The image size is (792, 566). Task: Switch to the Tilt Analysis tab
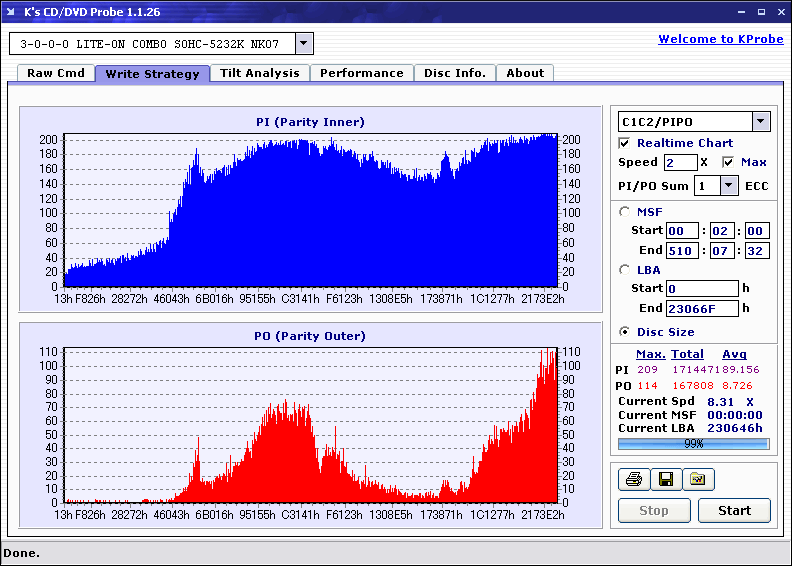tap(260, 73)
